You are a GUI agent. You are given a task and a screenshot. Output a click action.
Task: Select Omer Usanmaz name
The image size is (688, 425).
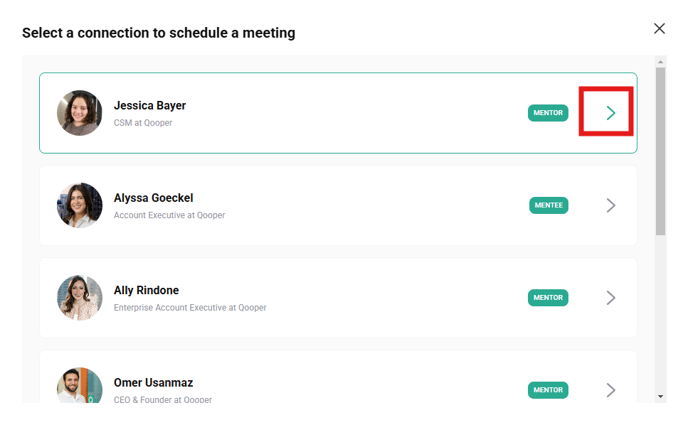click(x=153, y=383)
